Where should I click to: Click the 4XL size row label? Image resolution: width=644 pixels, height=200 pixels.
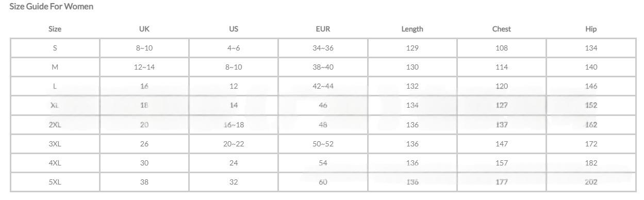coord(55,162)
